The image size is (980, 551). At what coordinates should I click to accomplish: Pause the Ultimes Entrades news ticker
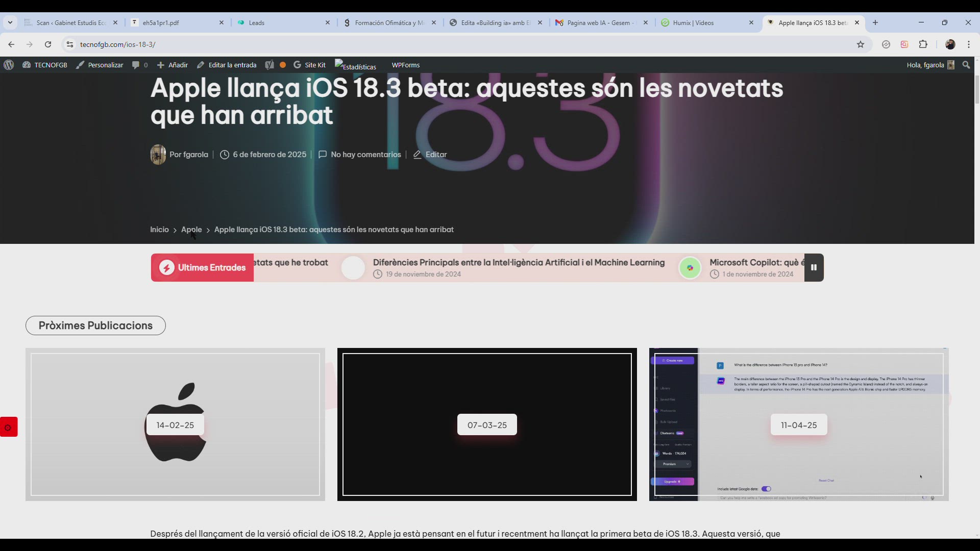(x=814, y=267)
